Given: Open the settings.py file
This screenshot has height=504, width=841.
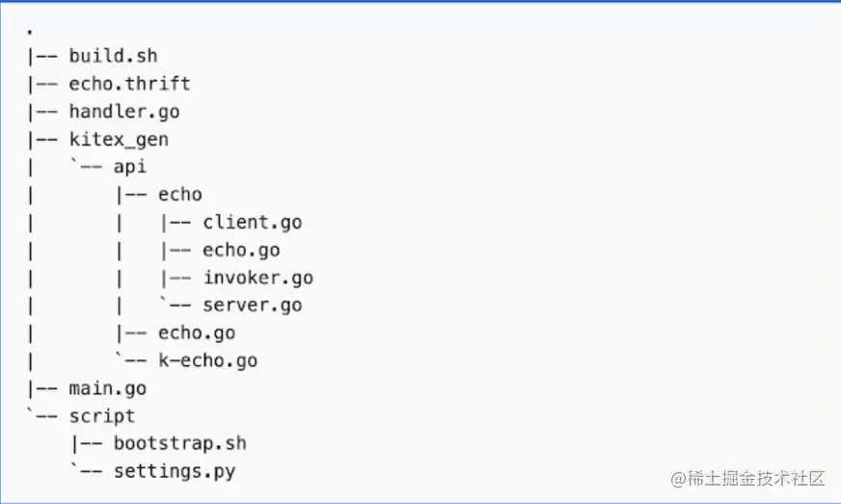Looking at the screenshot, I should tap(174, 472).
